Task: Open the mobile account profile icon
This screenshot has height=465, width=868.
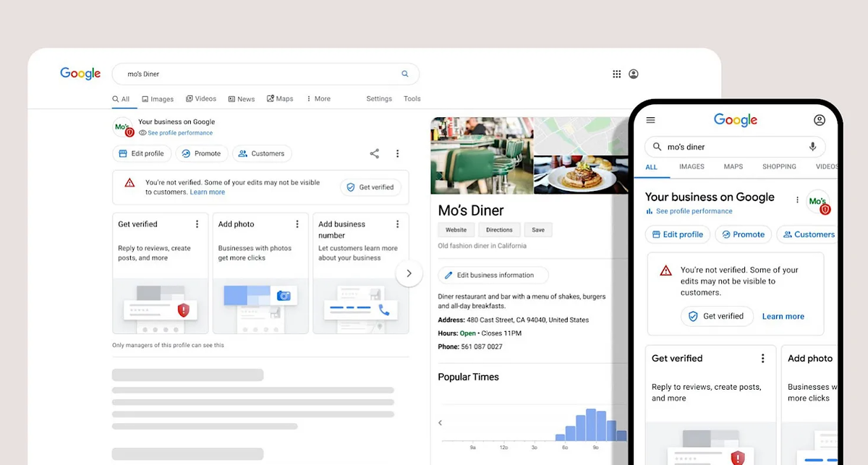Action: (x=820, y=120)
